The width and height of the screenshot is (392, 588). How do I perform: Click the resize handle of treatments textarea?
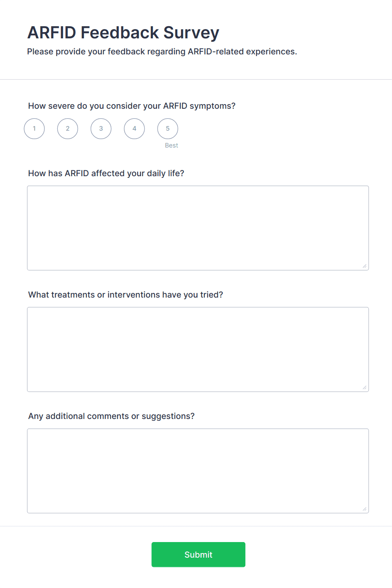365,387
